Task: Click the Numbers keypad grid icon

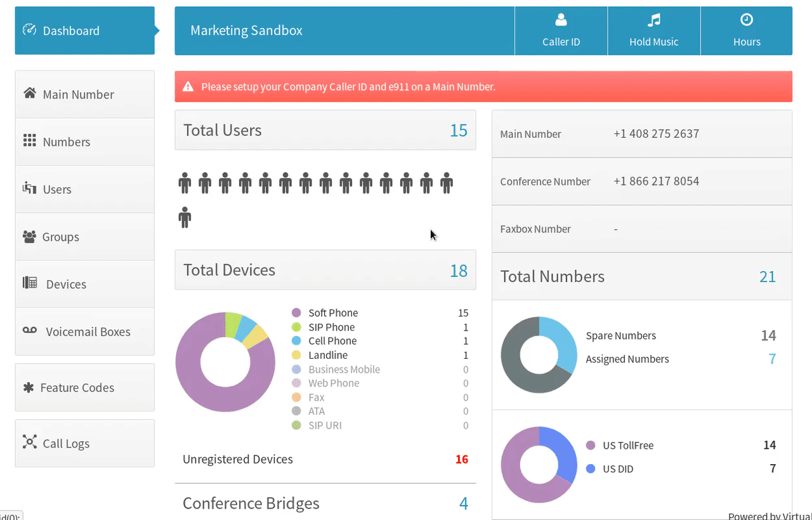Action: [29, 141]
